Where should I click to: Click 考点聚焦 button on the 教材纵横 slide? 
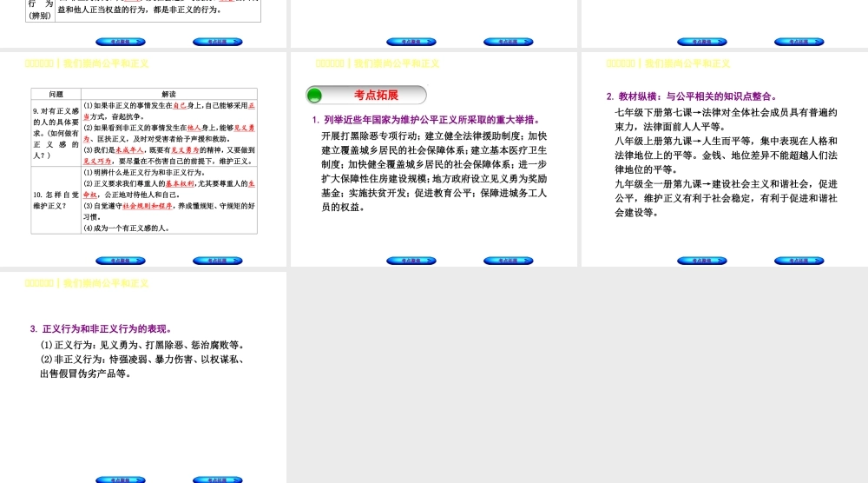click(x=702, y=261)
